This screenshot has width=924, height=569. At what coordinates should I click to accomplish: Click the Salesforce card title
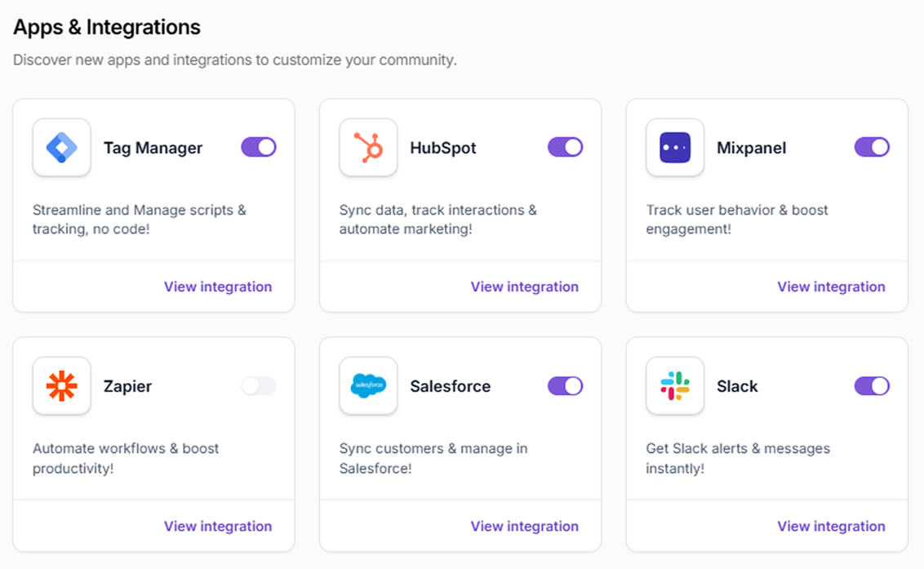click(451, 387)
